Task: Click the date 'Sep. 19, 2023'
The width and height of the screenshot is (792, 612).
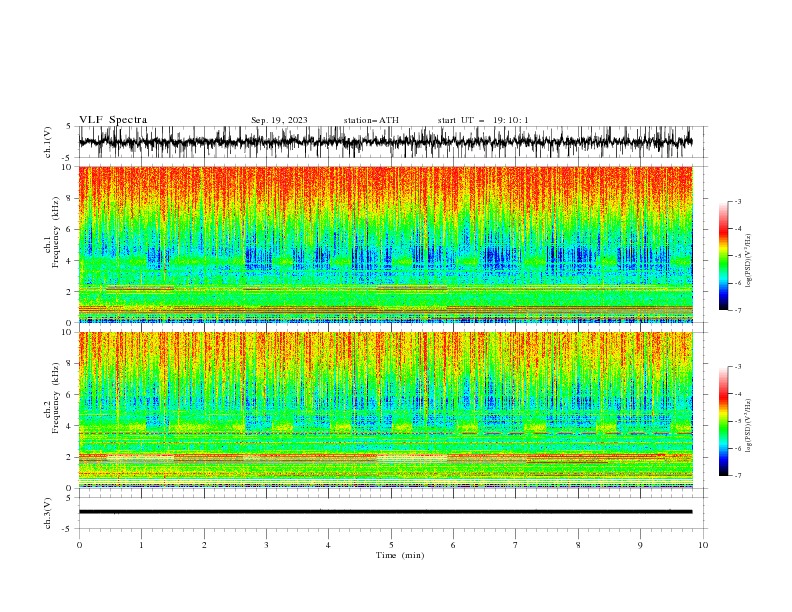Action: coord(279,120)
